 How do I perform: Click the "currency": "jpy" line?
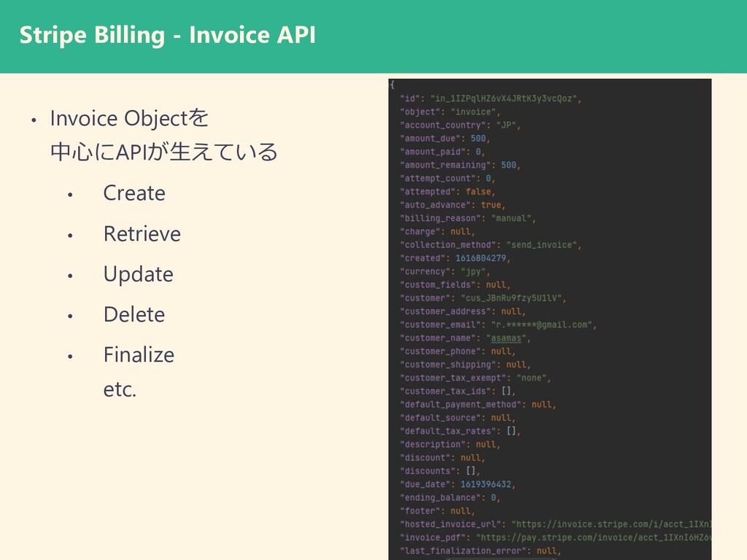[445, 272]
